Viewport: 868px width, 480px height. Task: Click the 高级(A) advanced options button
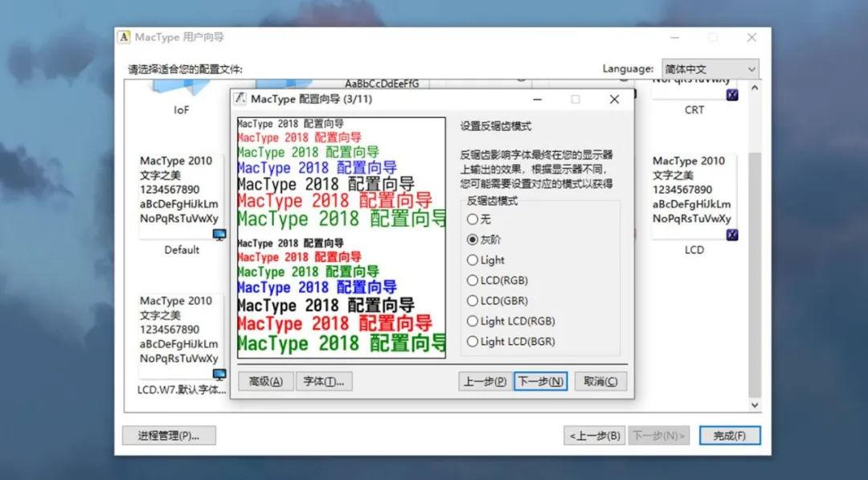265,380
